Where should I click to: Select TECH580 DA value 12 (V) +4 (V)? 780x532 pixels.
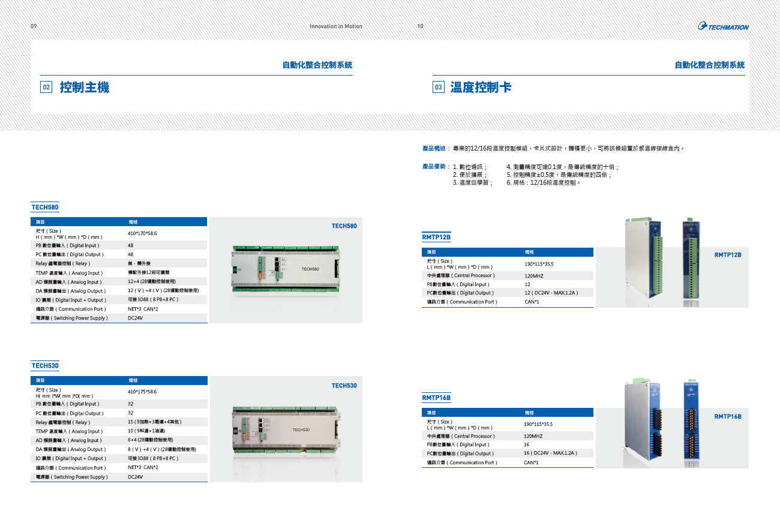coord(163,290)
